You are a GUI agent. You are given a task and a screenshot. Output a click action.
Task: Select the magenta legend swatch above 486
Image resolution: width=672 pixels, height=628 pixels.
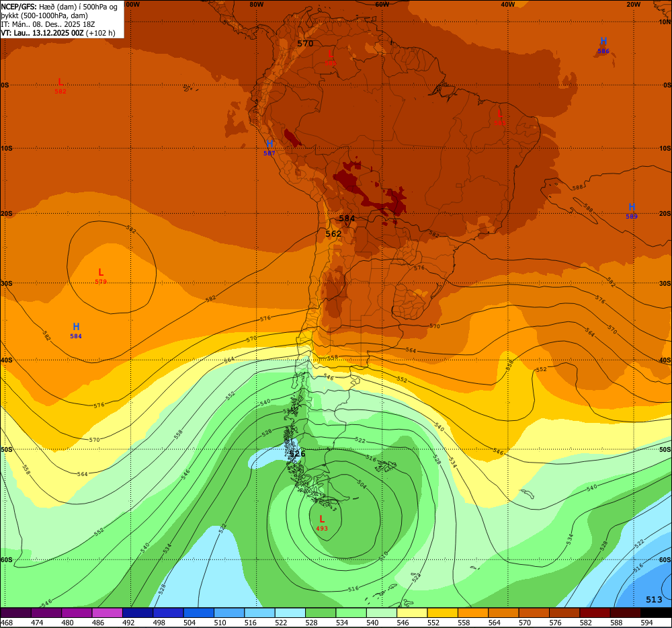click(x=107, y=613)
